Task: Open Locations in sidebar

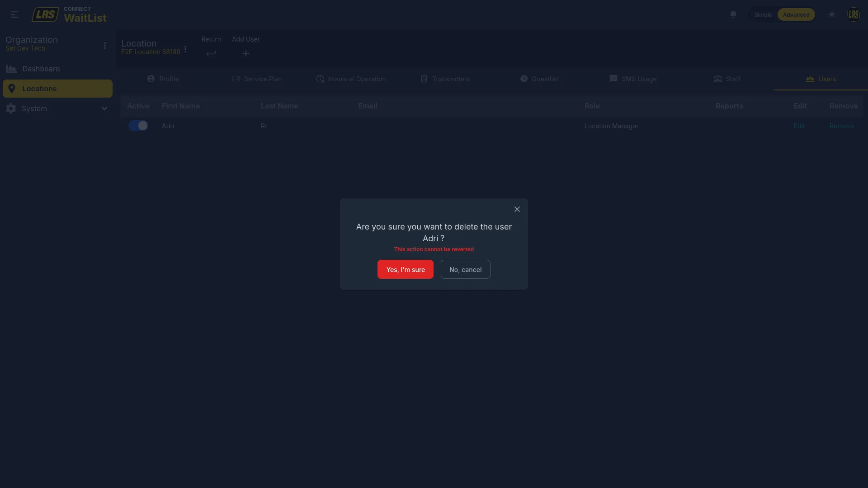Action: [57, 89]
